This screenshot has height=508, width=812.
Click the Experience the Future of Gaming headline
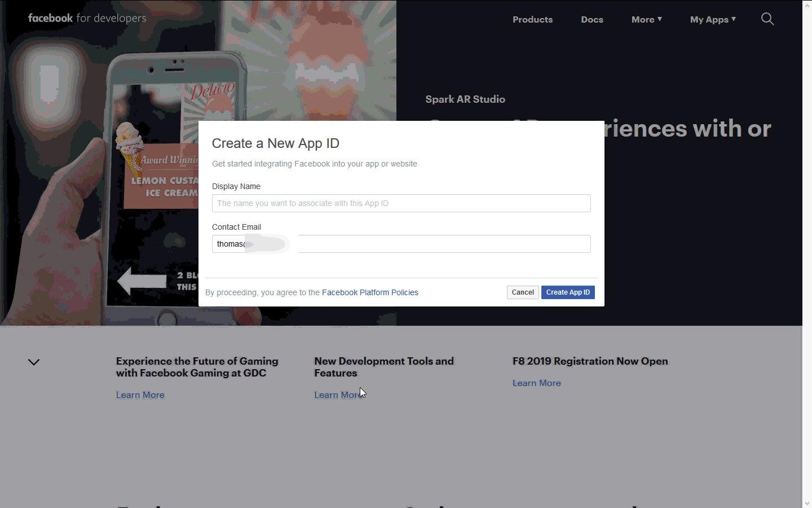197,367
